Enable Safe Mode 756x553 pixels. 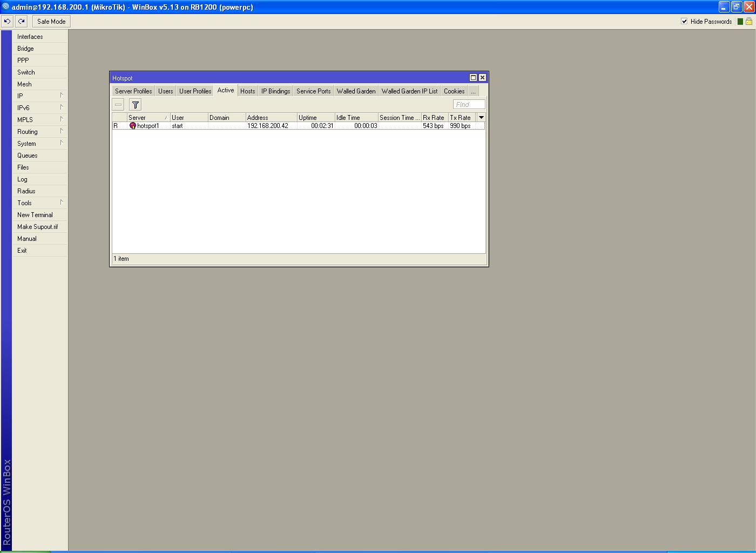click(x=51, y=22)
